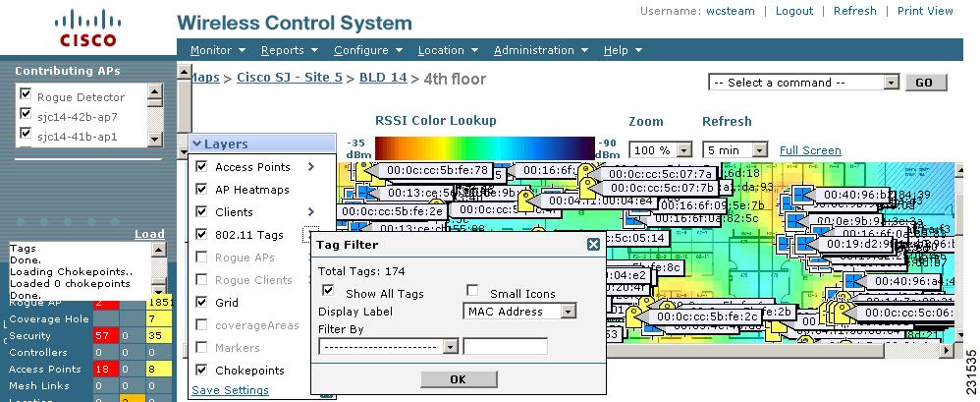Toggle Chokepoints layer checkbox
This screenshot has width=980, height=402.
[201, 370]
